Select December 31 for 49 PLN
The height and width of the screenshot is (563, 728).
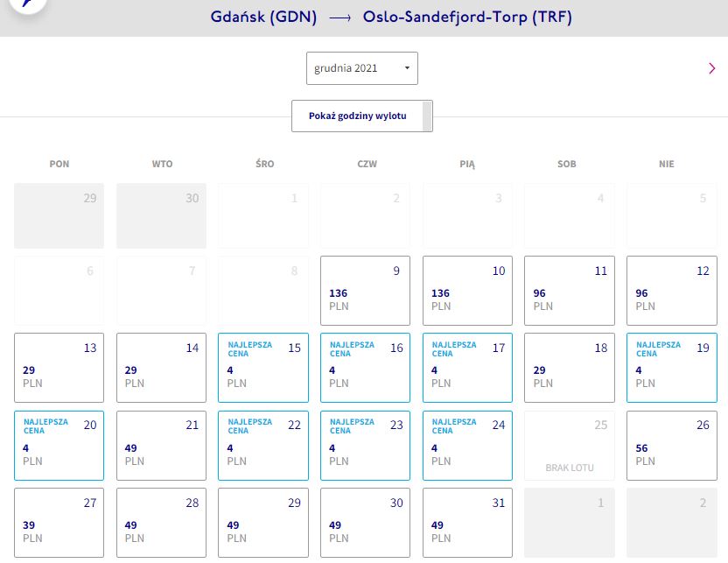pos(467,523)
